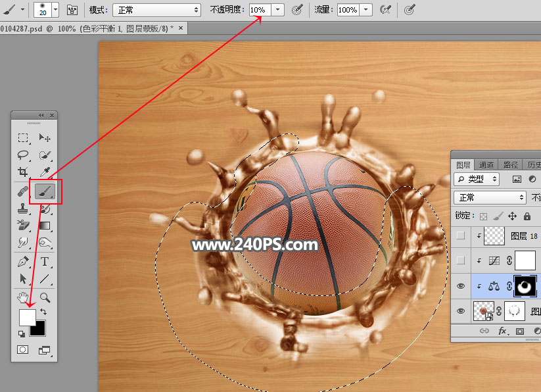Select the Clone Stamp tool

coord(23,208)
